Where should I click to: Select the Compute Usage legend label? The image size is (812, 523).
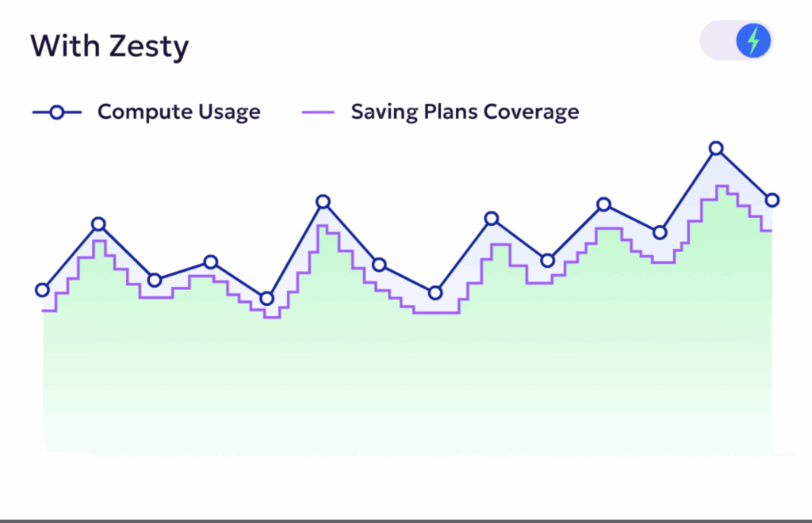[178, 113]
